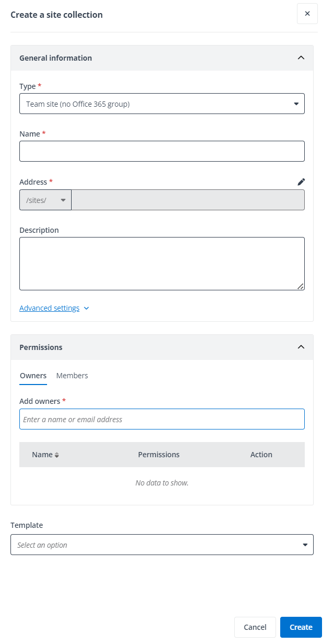The image size is (333, 644).
Task: Click the Create button
Action: 301,627
